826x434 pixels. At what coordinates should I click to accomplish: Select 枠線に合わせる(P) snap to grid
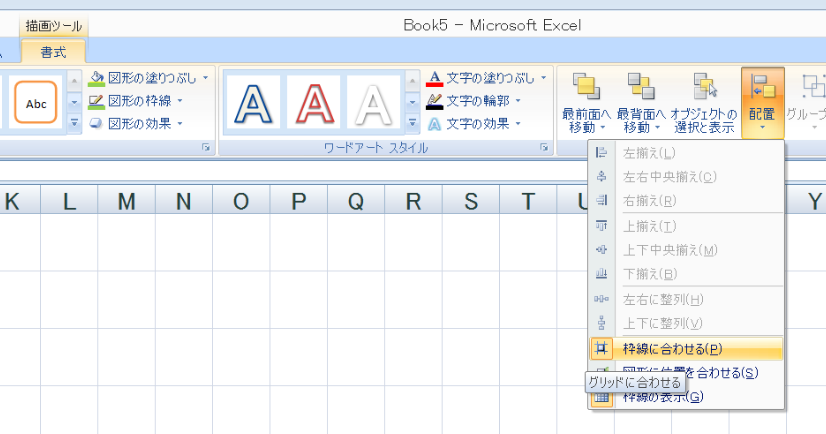click(686, 349)
